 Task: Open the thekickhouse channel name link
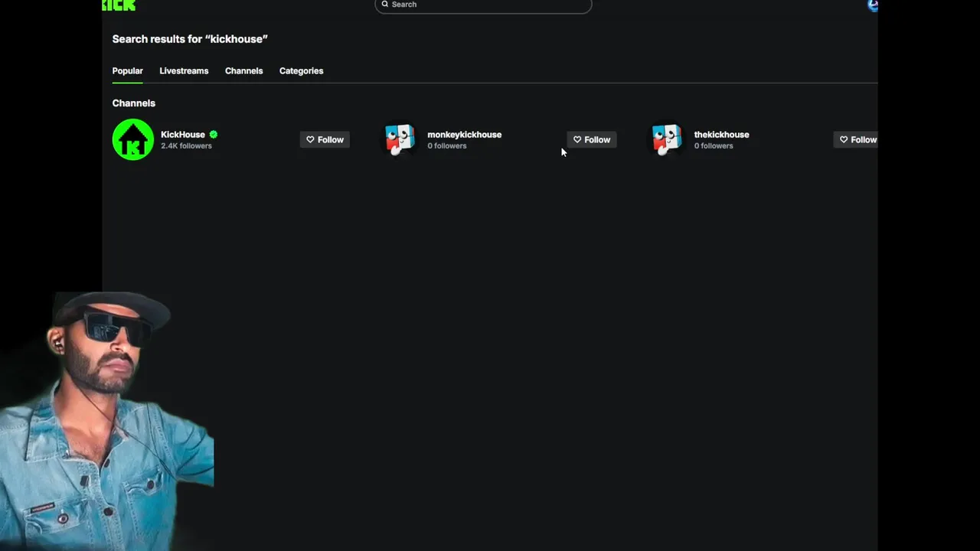click(721, 135)
